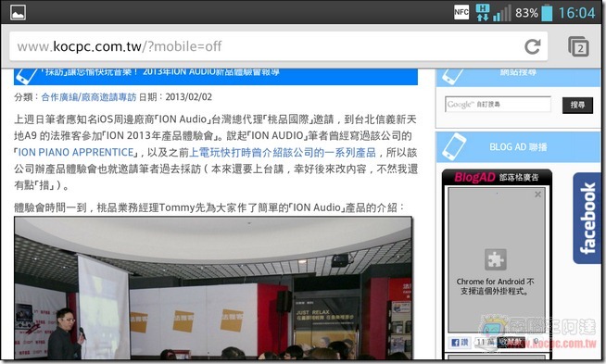This screenshot has height=364, width=606.
Task: Tap the battery icon in status bar
Action: pos(547,12)
